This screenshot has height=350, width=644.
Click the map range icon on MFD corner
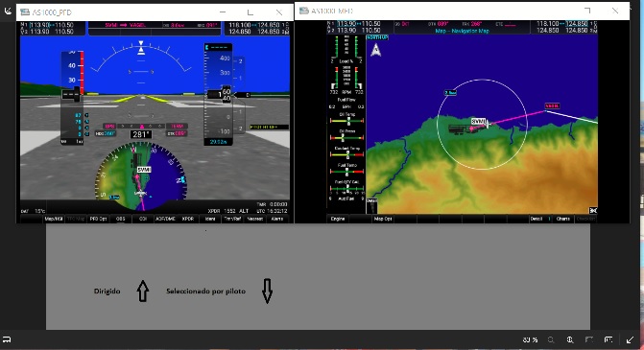[593, 211]
